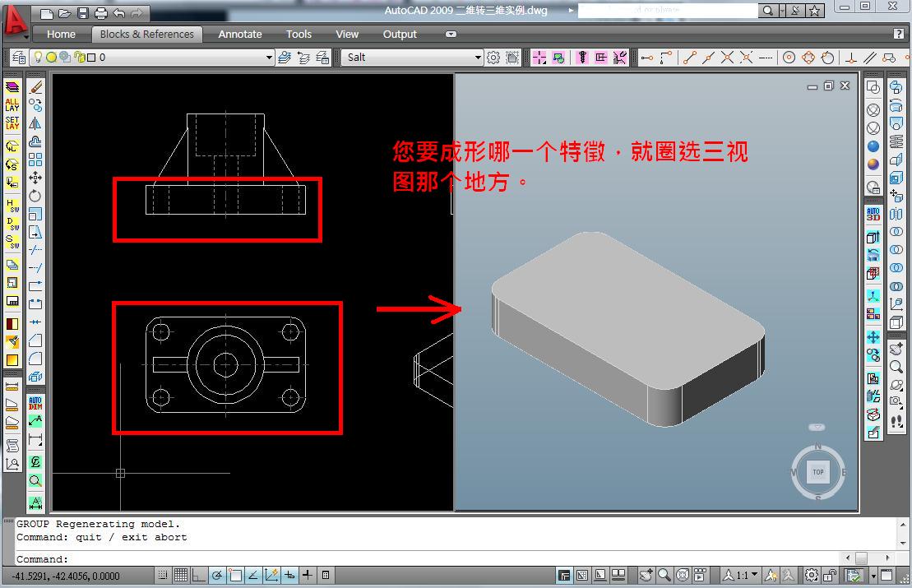The height and width of the screenshot is (588, 912).
Task: Click the coordinates readout -41.5291, -42.4056
Action: pos(66,576)
